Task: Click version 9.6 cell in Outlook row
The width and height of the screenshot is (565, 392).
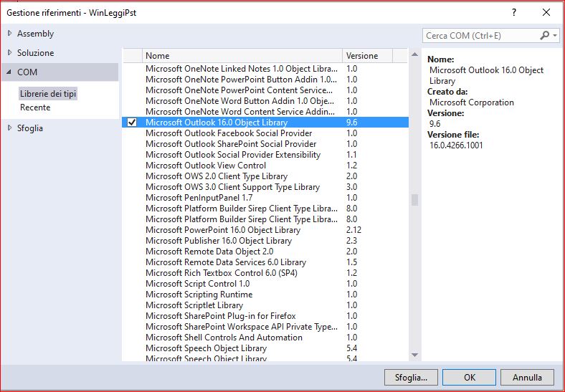Action: tap(351, 123)
